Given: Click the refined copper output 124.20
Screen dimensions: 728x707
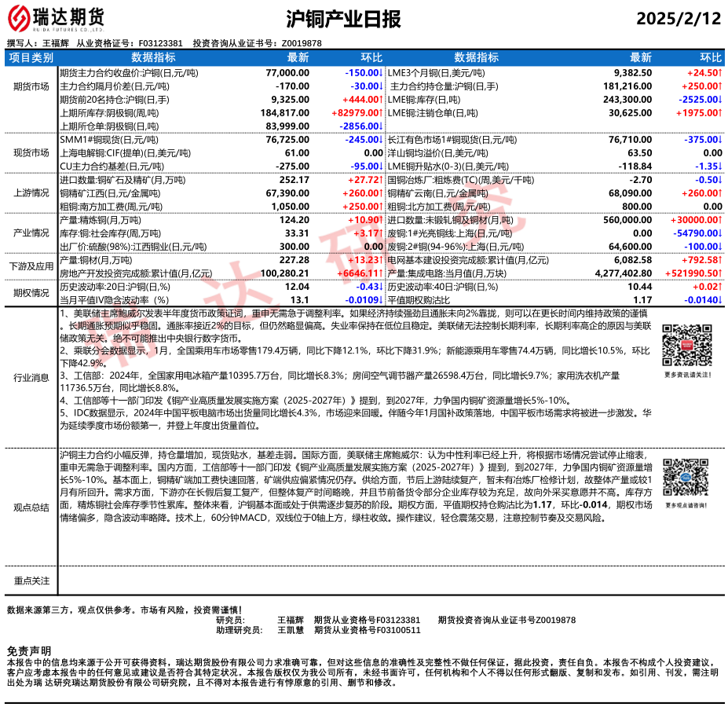Looking at the screenshot, I should (294, 220).
